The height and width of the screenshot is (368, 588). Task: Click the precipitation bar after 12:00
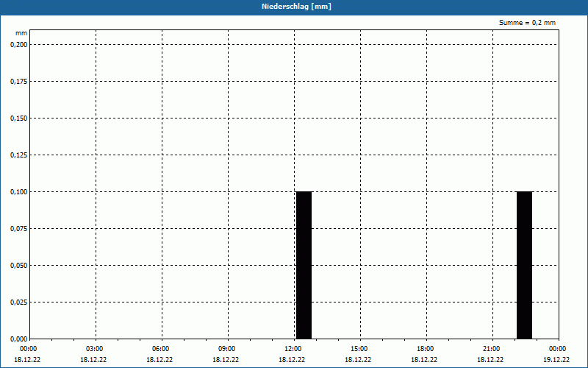click(304, 265)
